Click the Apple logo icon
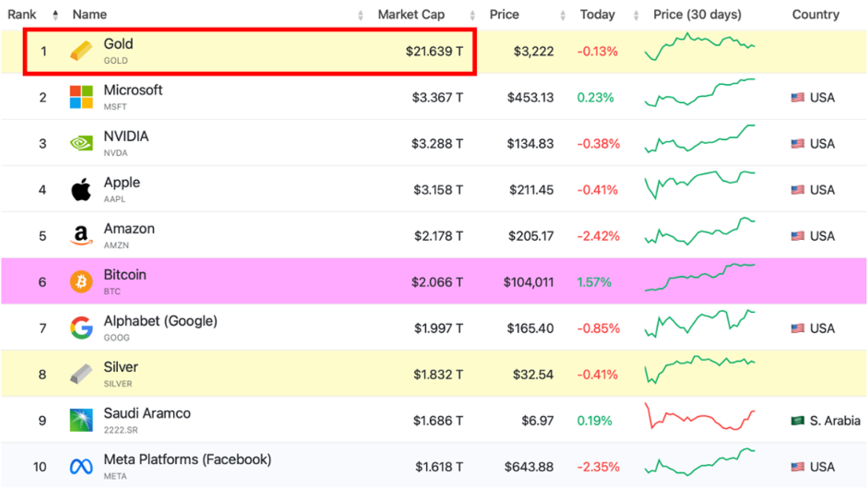868x488 pixels. point(81,190)
